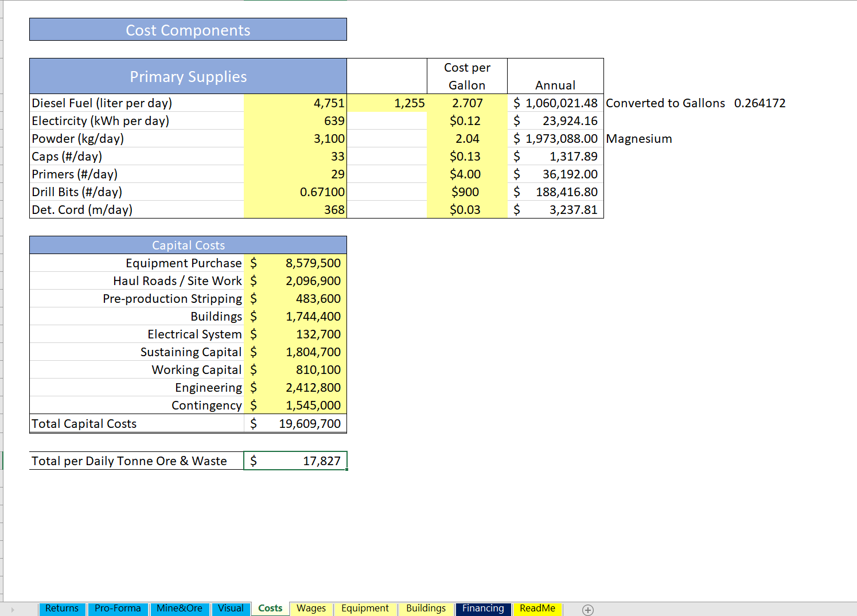View the Financing sheet
857x616 pixels.
482,609
